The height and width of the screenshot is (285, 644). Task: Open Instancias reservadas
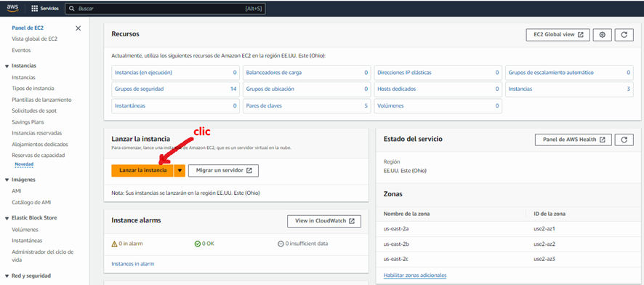[x=37, y=133]
